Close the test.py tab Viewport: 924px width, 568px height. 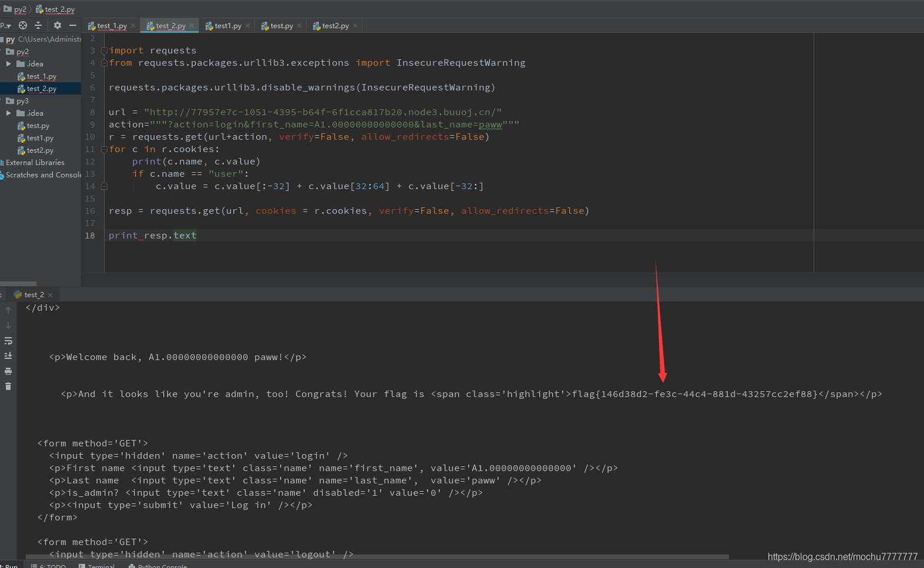(x=300, y=26)
